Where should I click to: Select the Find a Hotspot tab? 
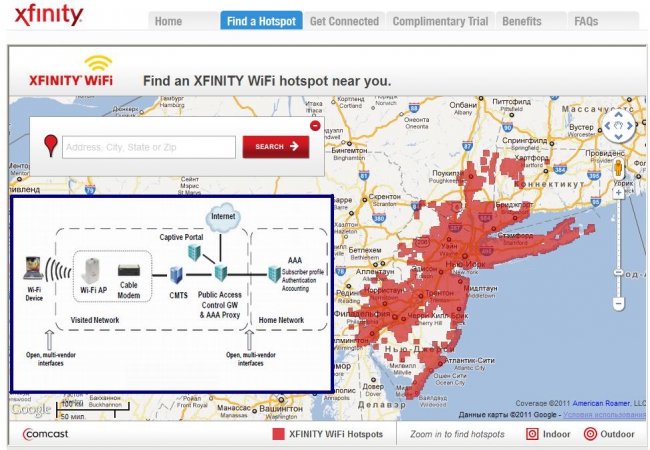[261, 21]
